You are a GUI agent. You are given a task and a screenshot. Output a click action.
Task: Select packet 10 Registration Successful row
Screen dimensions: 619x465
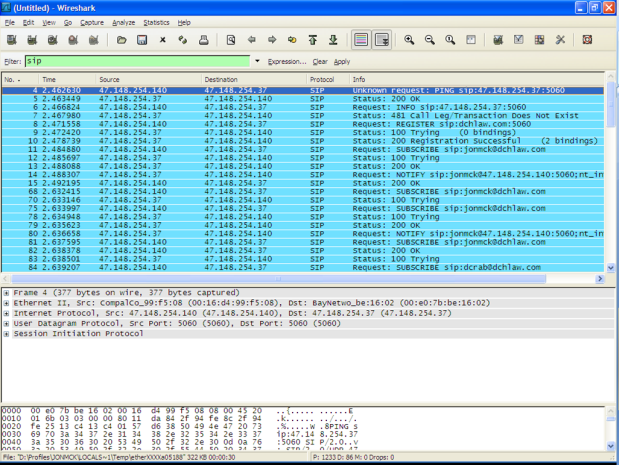303,141
